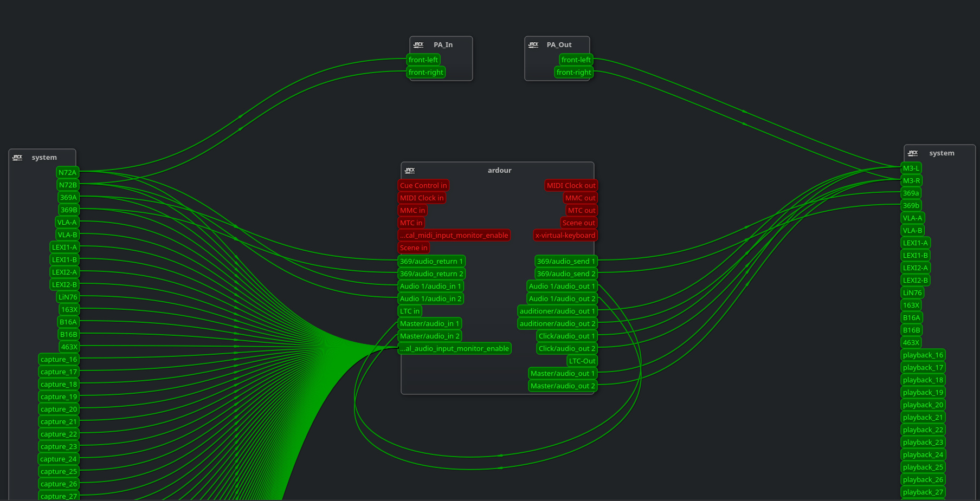
Task: Select the Master/audio_in 2 port
Action: pos(430,336)
